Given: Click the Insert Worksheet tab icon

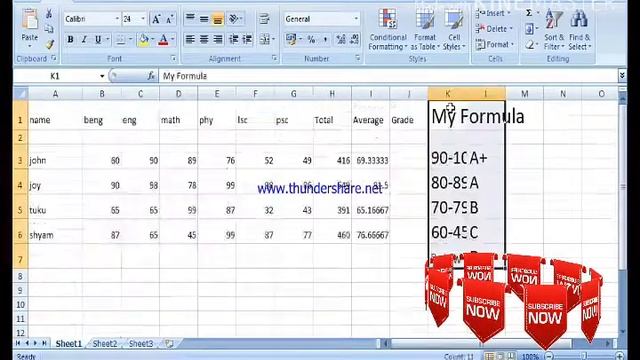Looking at the screenshot, I should pyautogui.click(x=169, y=344).
